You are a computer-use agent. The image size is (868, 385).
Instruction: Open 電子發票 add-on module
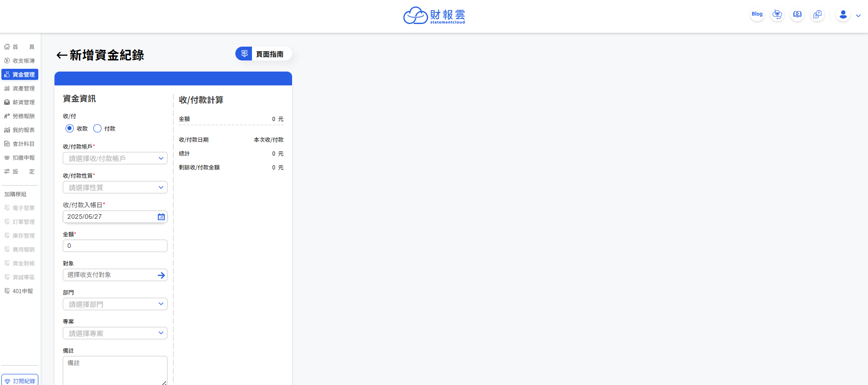point(19,208)
